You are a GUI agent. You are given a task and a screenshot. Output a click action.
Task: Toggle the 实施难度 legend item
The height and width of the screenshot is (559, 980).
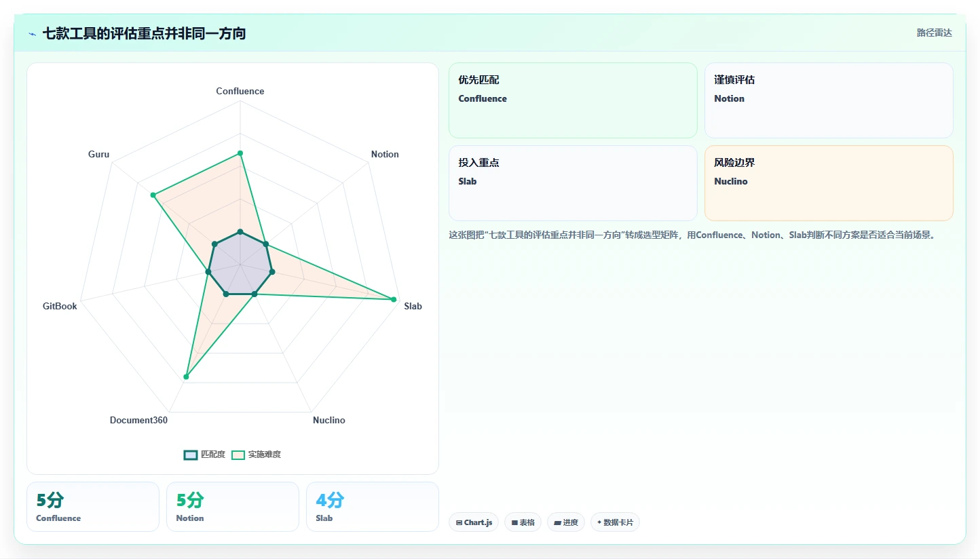click(256, 455)
